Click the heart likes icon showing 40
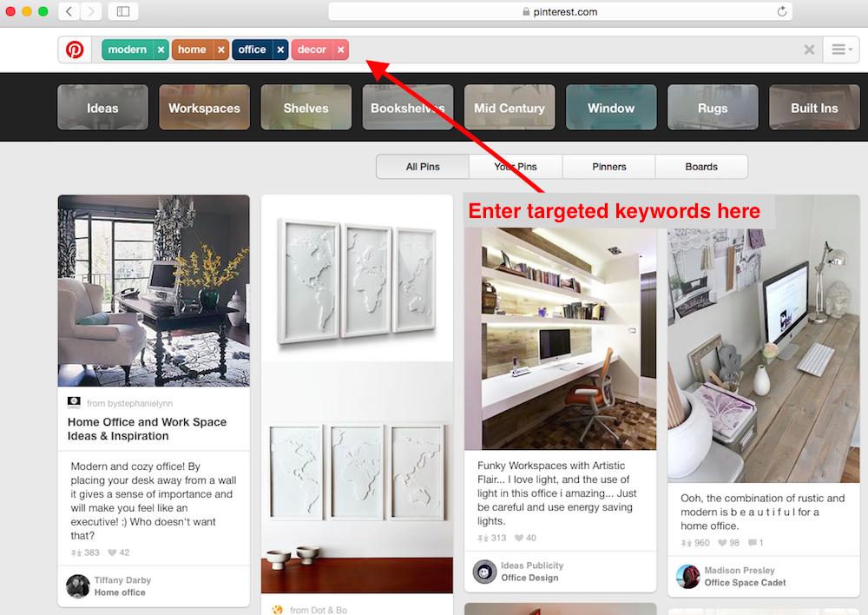Image resolution: width=868 pixels, height=615 pixels. pyautogui.click(x=519, y=538)
